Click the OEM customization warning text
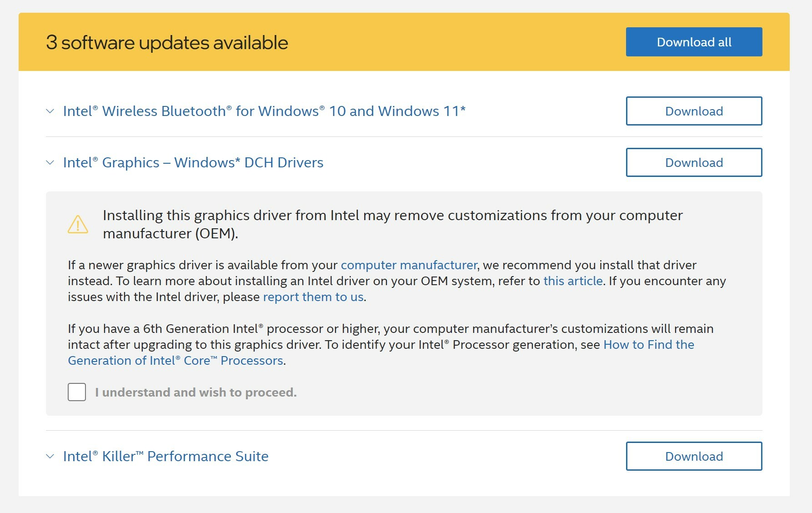 pyautogui.click(x=393, y=224)
